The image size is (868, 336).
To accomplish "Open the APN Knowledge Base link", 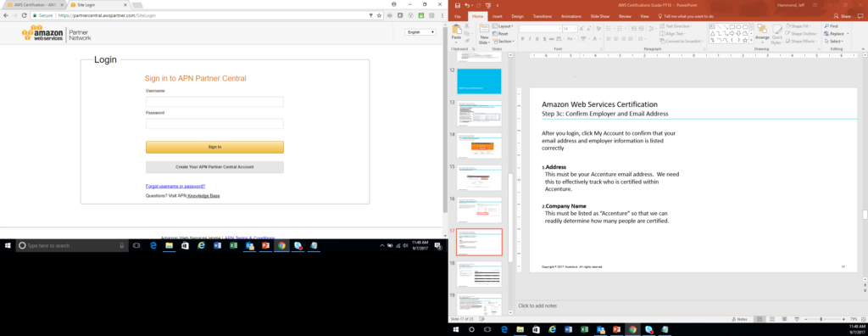I will (x=203, y=196).
